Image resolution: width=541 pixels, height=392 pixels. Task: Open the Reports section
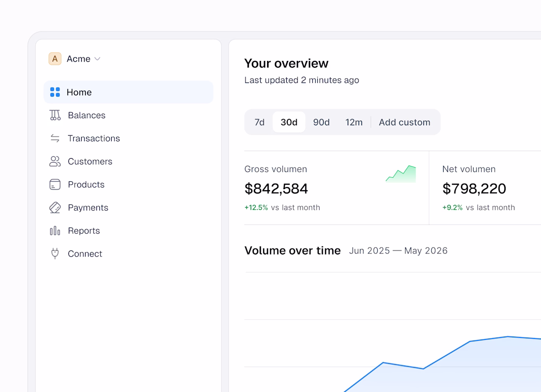click(x=84, y=230)
